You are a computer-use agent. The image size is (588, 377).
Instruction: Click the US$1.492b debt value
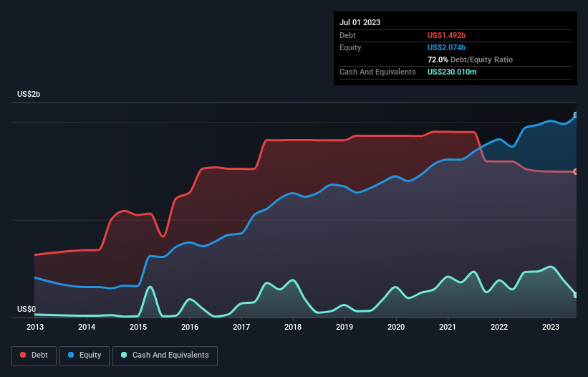point(446,35)
